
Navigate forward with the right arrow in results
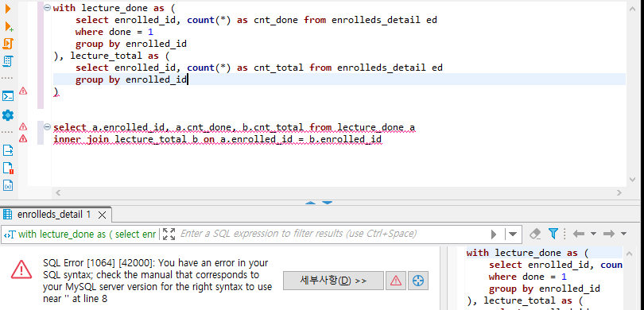(609, 234)
